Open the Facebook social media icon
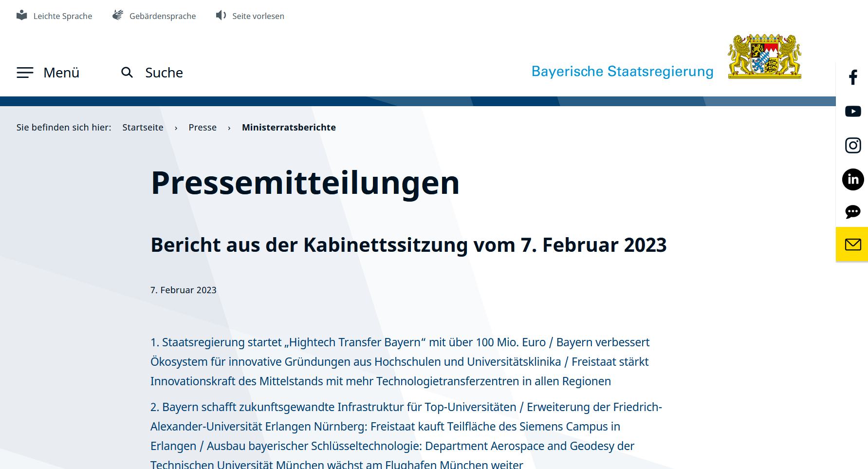This screenshot has width=868, height=469. click(x=852, y=77)
